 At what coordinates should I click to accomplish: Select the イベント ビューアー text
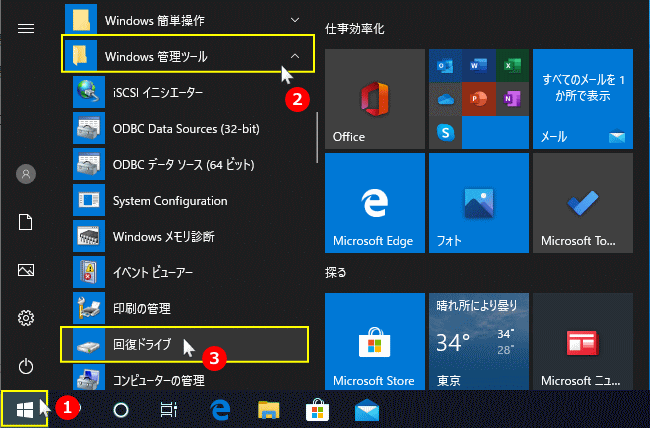[153, 272]
